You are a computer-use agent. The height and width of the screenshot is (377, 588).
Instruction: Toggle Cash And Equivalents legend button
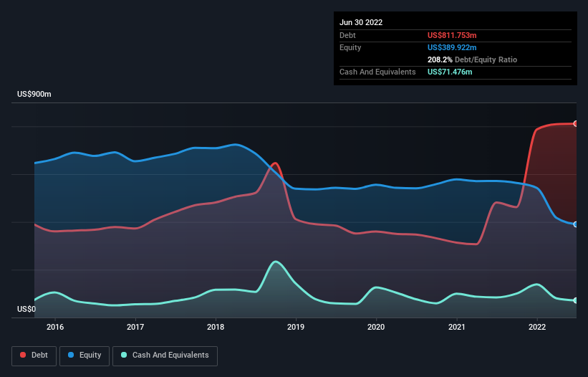[x=165, y=355]
